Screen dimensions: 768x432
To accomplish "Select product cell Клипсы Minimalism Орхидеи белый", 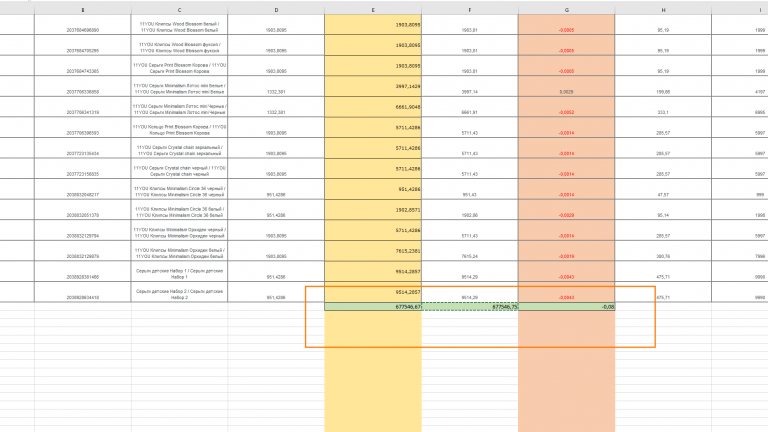I will 179,251.
